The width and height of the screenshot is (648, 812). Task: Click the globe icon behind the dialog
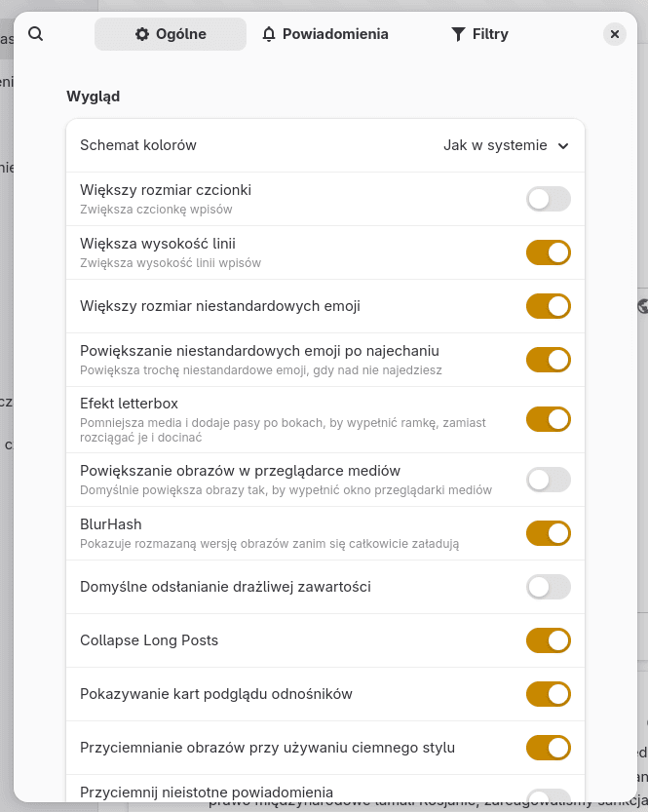(x=643, y=306)
